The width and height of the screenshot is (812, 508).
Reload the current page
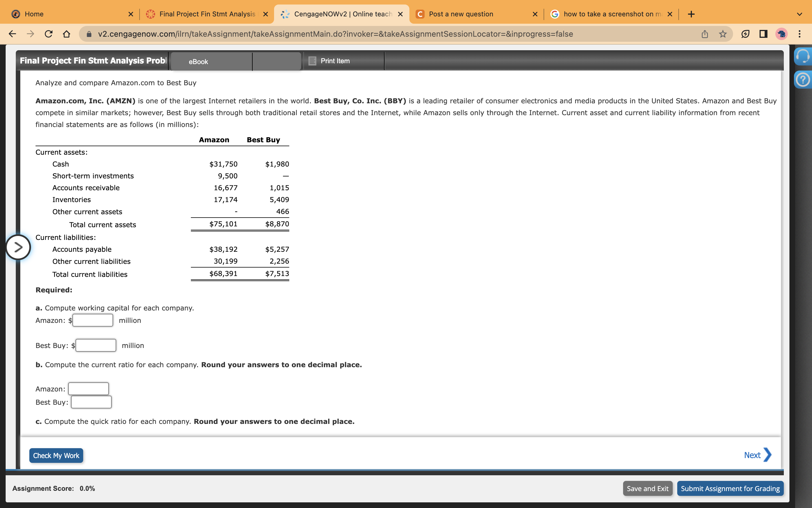tap(49, 34)
